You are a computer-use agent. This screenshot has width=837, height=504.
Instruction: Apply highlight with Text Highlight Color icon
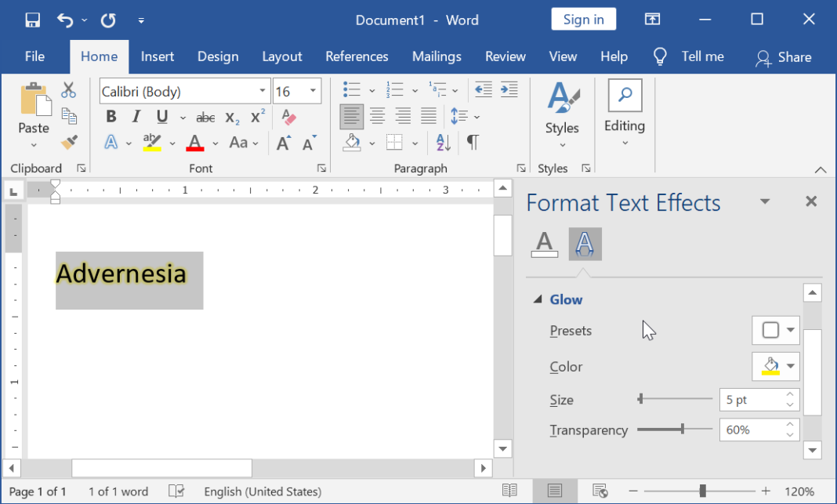point(150,143)
